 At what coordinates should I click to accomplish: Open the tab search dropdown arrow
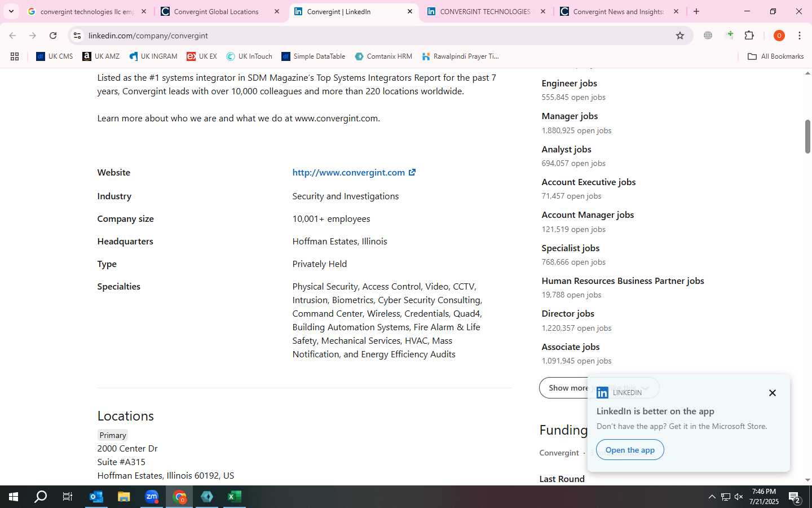point(11,11)
